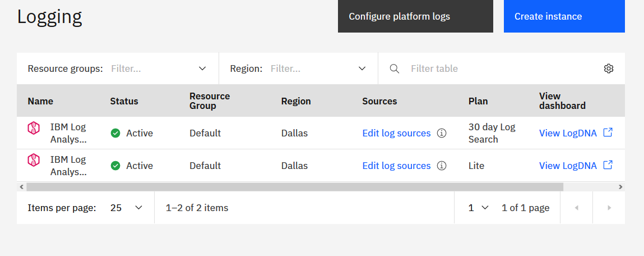
Task: Click horizontal scrollbar left arrow
Action: tap(21, 187)
